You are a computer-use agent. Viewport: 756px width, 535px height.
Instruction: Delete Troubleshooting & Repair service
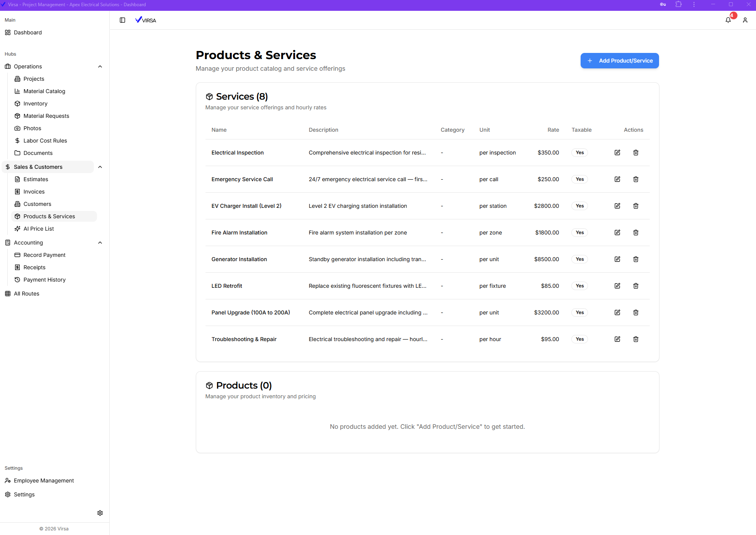(x=636, y=339)
